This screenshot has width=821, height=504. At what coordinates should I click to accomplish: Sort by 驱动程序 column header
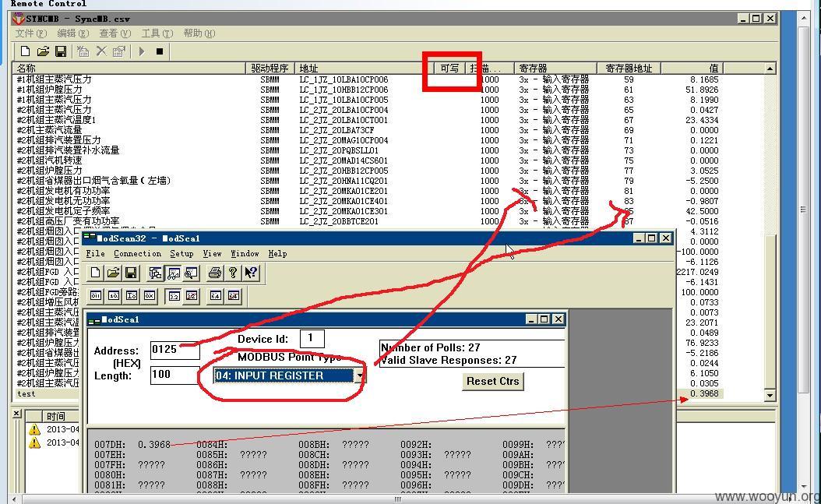click(270, 68)
